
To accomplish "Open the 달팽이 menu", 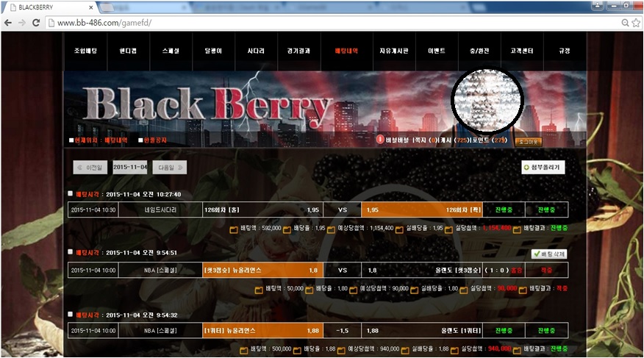I will 214,51.
